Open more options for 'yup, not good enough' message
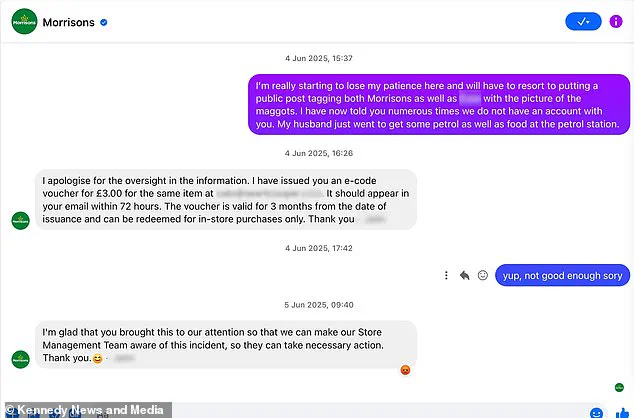Viewport: 634px width, 418px height. [446, 275]
